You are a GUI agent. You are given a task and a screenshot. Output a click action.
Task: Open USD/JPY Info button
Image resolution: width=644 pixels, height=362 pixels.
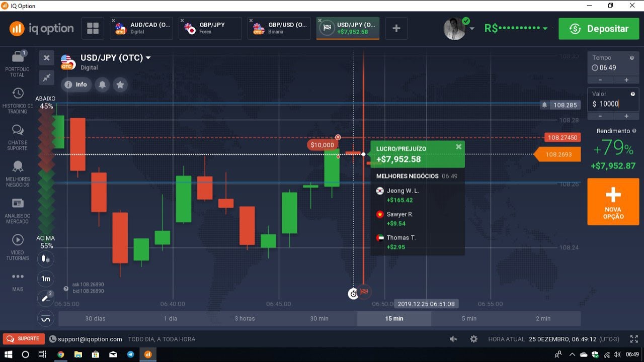[76, 84]
